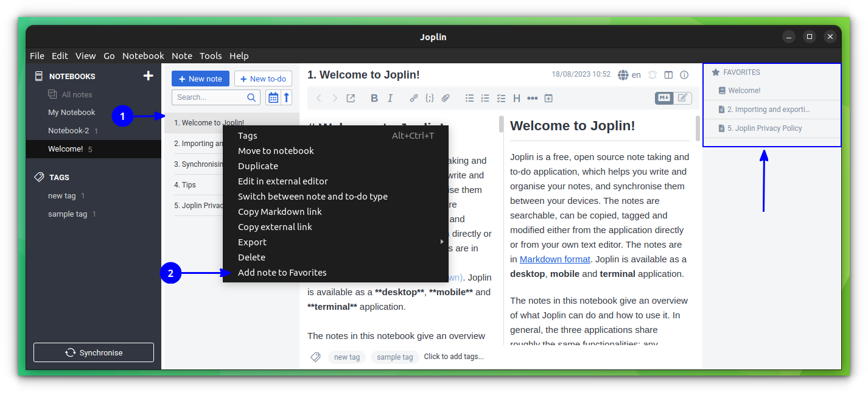This screenshot has height=395, width=868.
Task: Open note properties info icon
Action: point(684,75)
